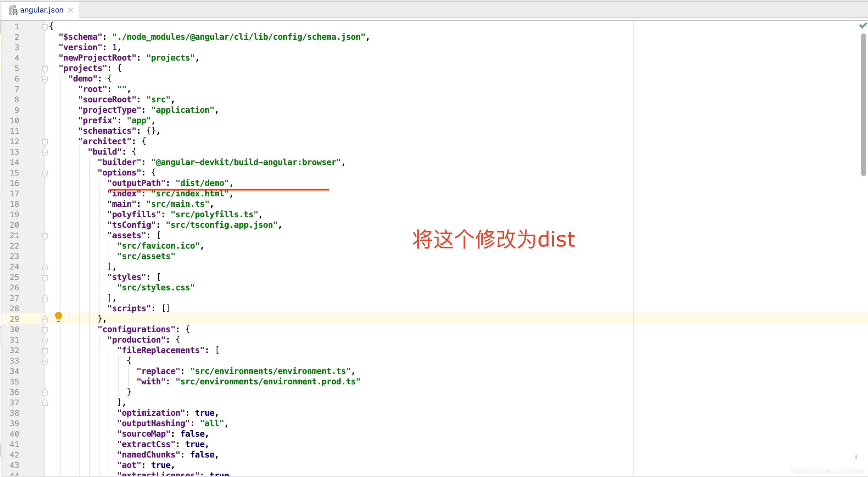The image size is (868, 477).
Task: Collapse the "projects" block fold marker
Action: pyautogui.click(x=45, y=69)
